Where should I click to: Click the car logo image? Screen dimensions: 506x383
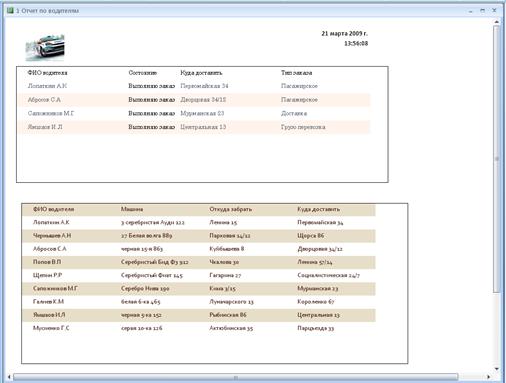45,47
